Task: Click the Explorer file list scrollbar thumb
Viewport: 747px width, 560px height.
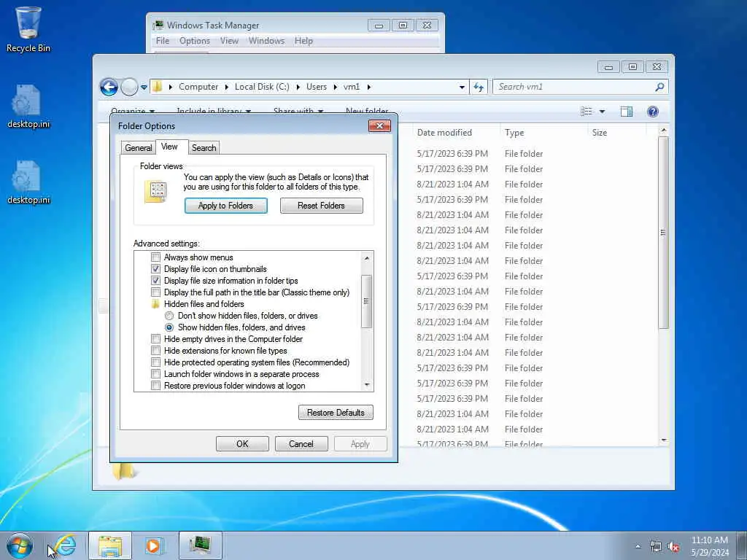Action: [663, 233]
